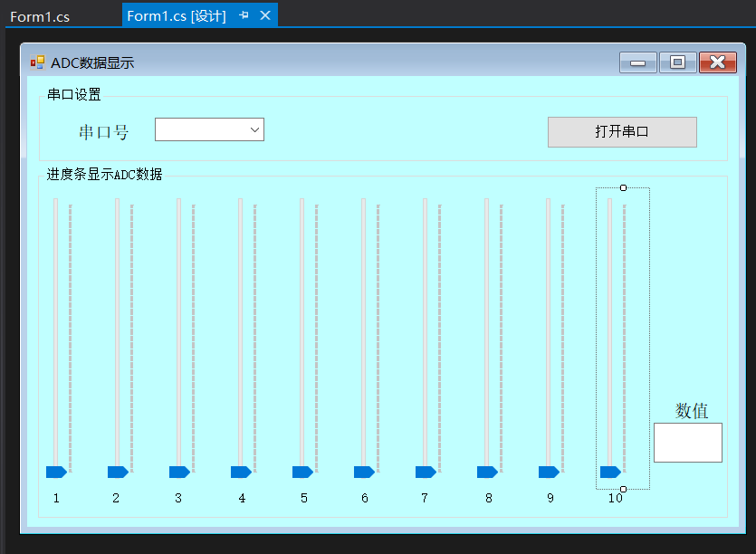Select the label "9" under ninth trackbar
The image size is (756, 554).
click(550, 498)
